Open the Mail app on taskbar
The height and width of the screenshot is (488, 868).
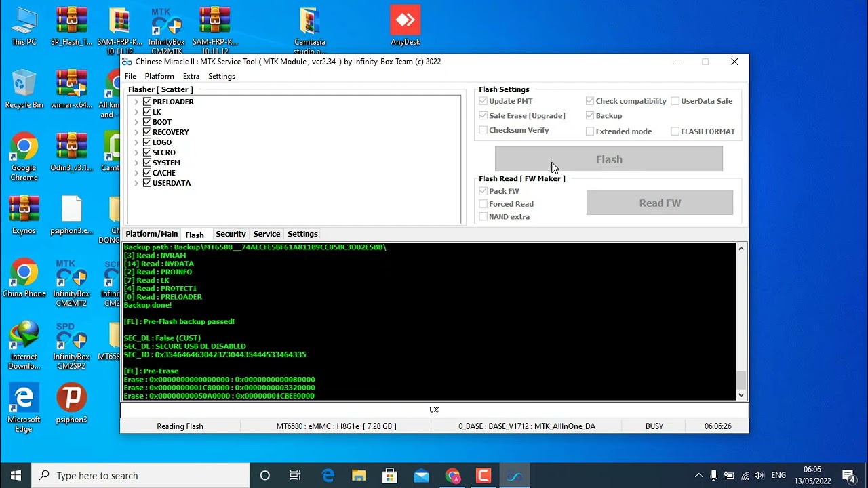pos(421,476)
